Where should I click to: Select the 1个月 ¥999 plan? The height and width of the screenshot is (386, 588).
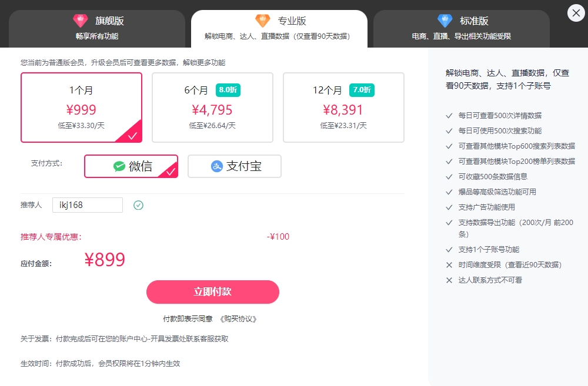81,108
